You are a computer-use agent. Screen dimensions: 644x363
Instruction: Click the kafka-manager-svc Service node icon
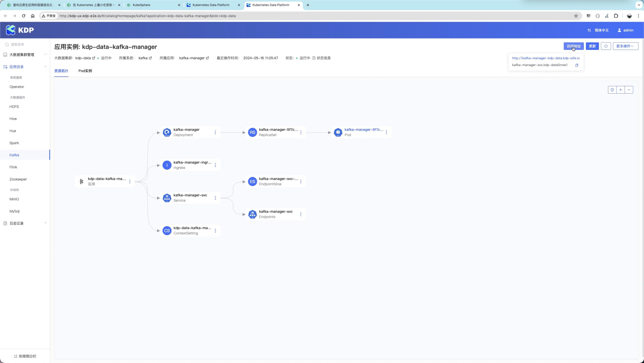[x=167, y=198]
